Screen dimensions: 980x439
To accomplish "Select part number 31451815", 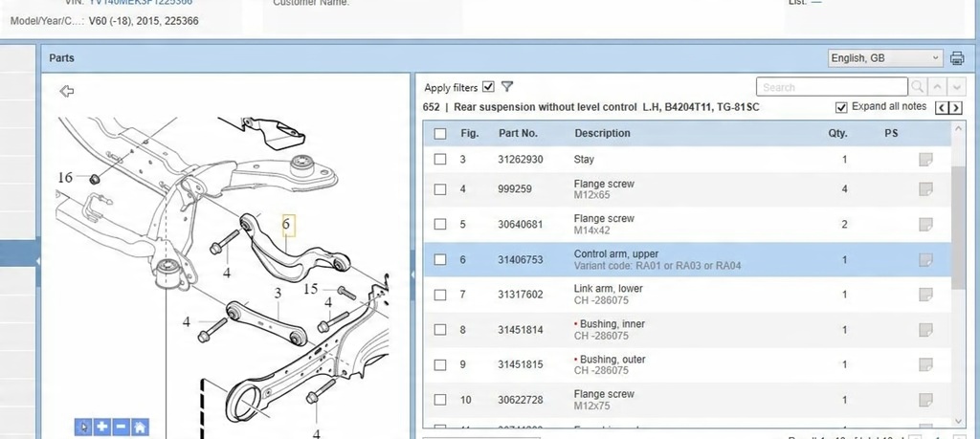I will [520, 364].
